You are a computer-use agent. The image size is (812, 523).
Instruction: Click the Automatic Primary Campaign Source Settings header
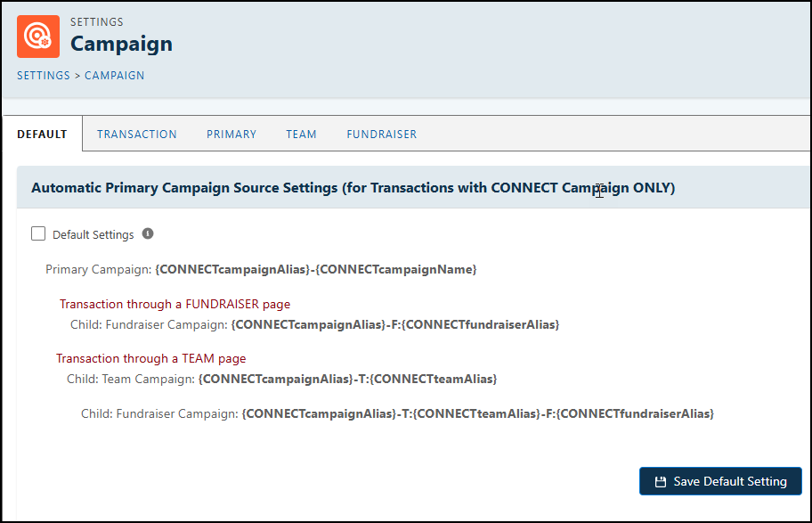[x=353, y=188]
